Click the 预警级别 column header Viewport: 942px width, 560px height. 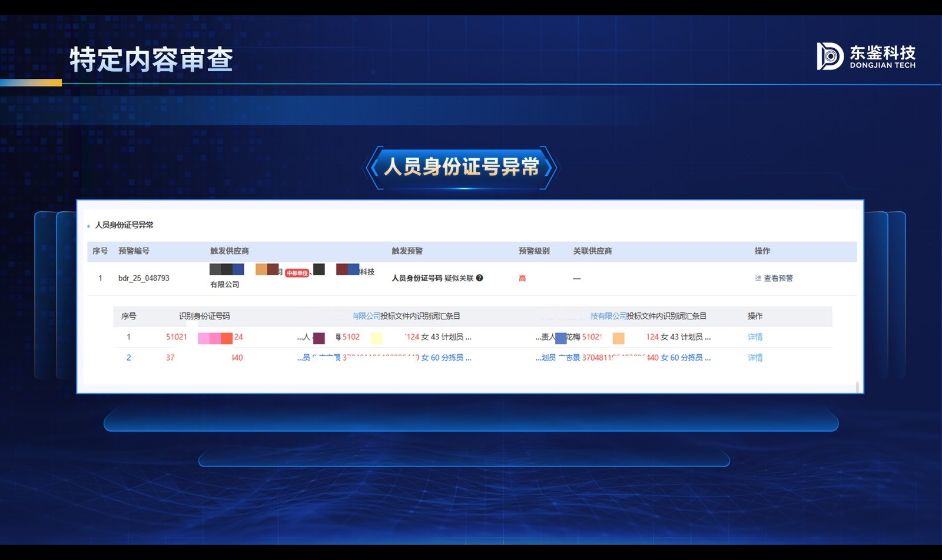pos(534,251)
